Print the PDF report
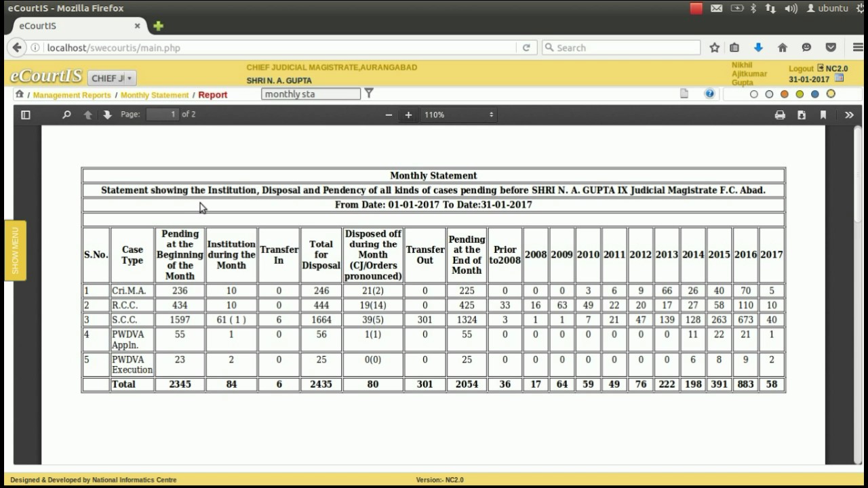868x488 pixels. 780,115
